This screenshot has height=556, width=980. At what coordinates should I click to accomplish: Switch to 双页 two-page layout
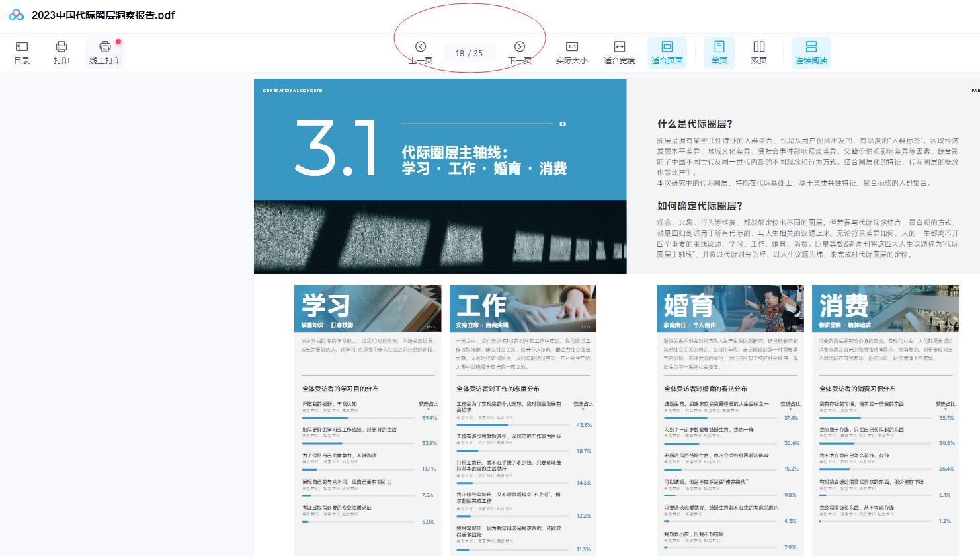point(758,52)
